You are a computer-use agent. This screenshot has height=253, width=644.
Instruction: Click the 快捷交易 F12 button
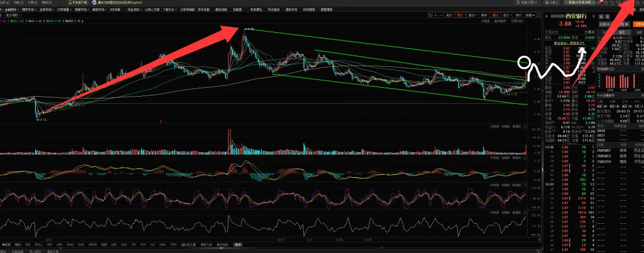tap(527, 2)
